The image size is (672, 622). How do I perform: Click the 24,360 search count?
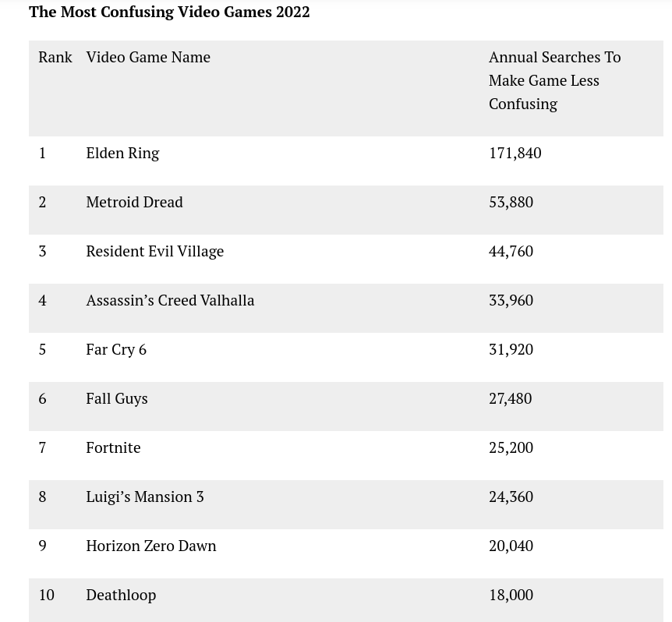(511, 497)
